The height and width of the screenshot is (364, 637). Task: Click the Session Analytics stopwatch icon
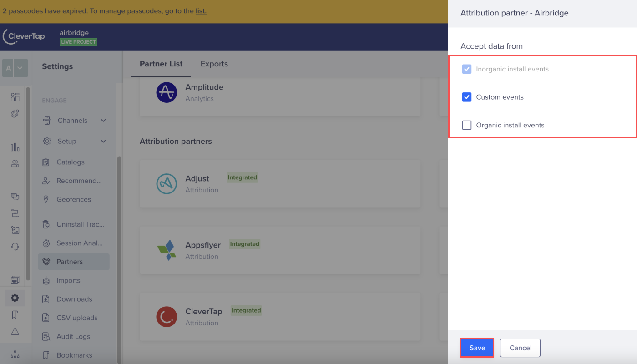[x=46, y=243]
